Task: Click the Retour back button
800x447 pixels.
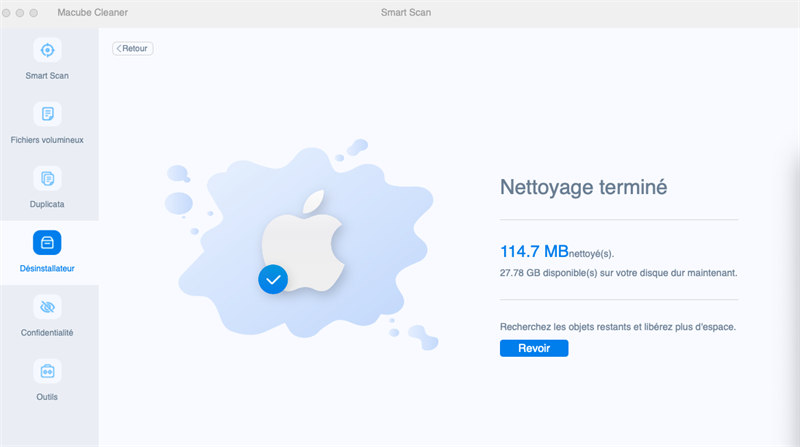Action: click(133, 48)
